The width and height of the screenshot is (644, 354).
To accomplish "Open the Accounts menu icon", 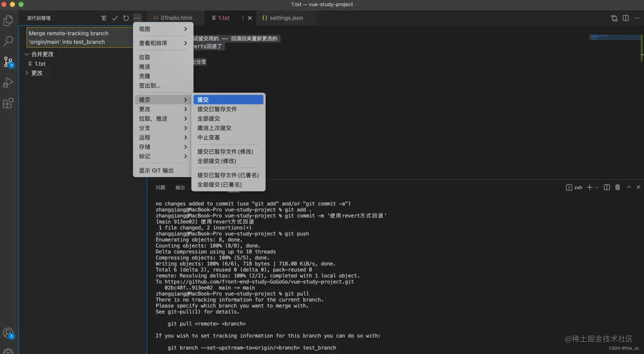I will coord(8,333).
